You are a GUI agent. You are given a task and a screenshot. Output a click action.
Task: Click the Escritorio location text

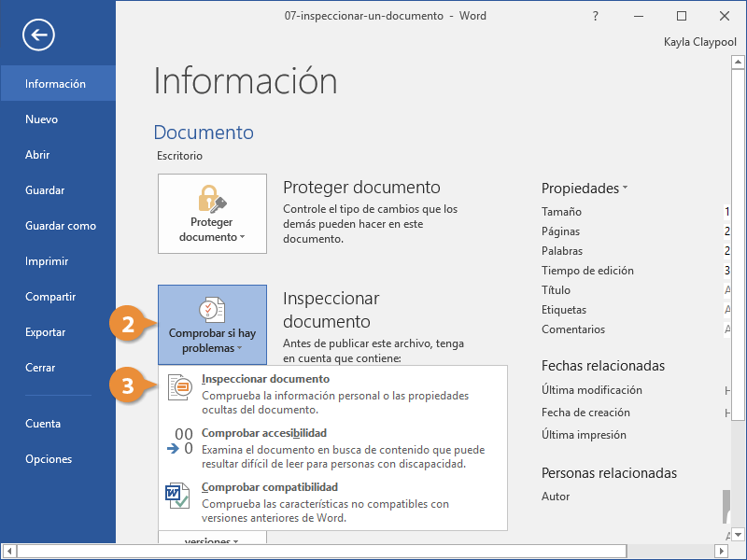[x=179, y=156]
